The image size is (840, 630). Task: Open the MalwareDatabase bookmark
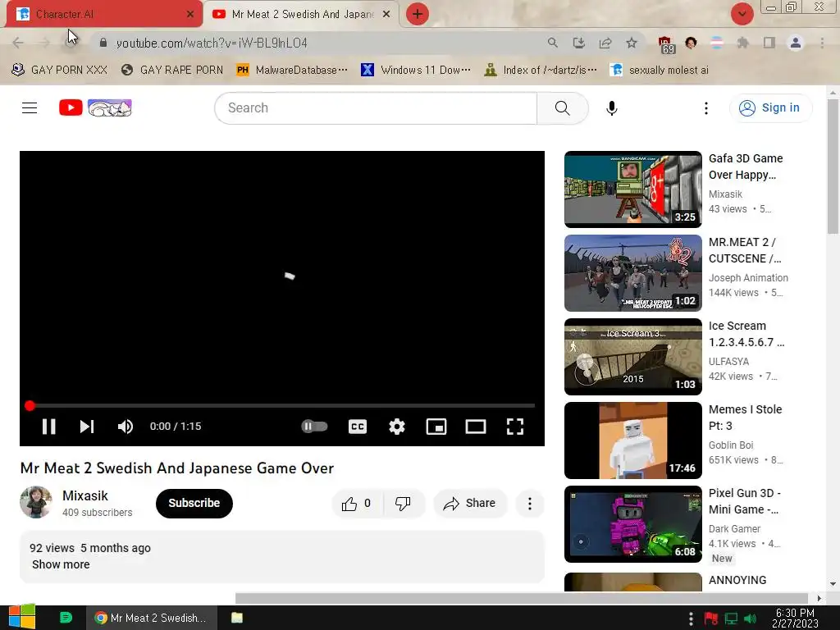293,71
